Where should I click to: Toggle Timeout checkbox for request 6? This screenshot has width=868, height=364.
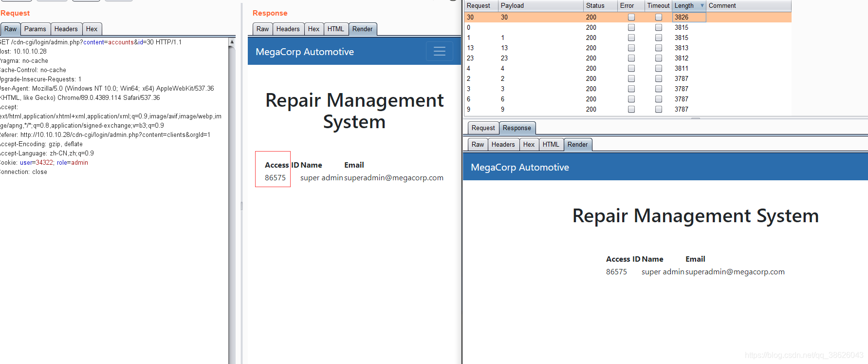point(659,99)
